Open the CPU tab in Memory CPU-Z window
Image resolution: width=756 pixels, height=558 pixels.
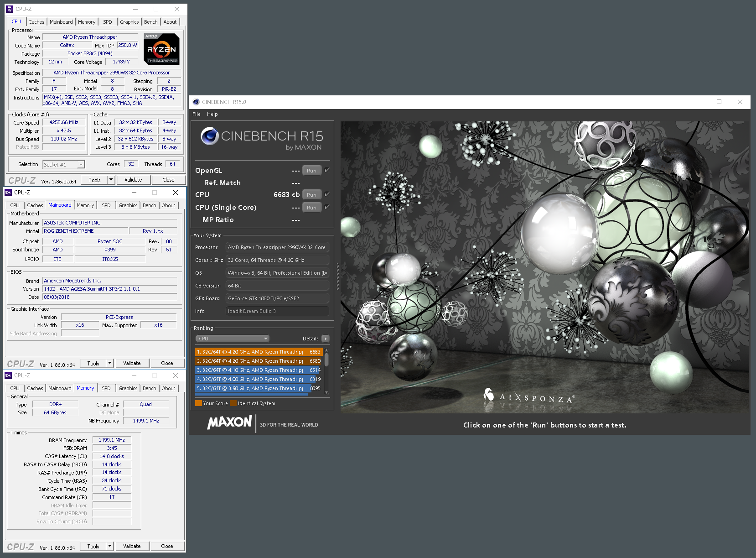pos(15,388)
